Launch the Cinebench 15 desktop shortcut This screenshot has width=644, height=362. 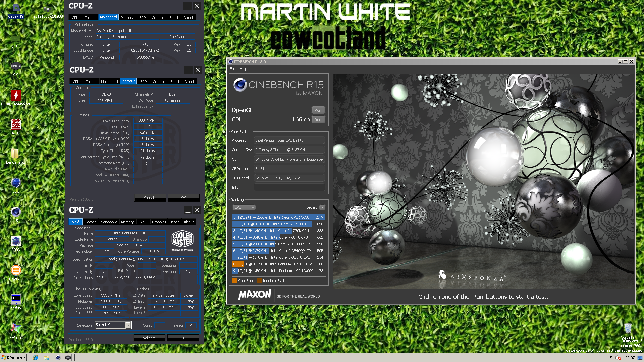pos(16,215)
